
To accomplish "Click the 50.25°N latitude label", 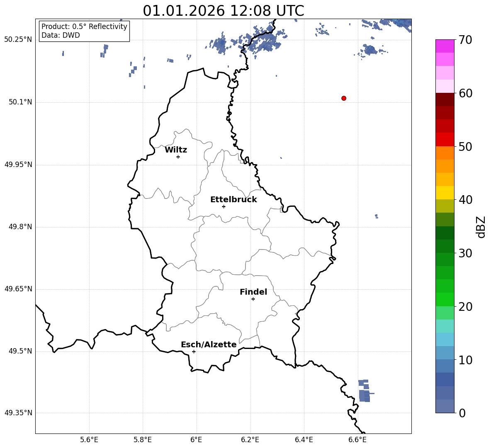I will (x=18, y=40).
